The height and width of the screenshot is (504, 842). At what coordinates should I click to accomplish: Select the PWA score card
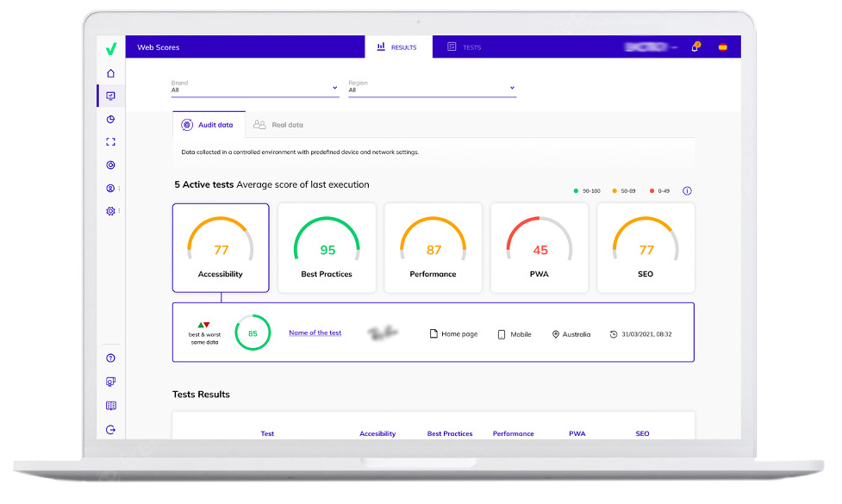point(540,247)
